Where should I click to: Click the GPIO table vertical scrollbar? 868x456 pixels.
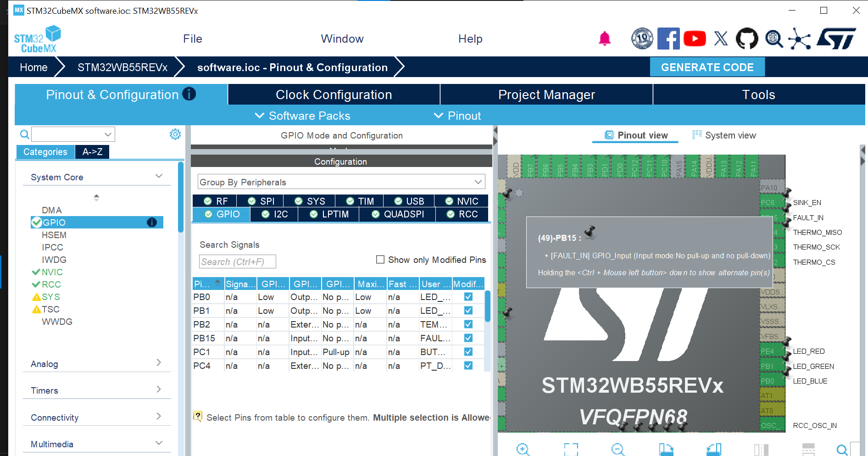pos(487,306)
